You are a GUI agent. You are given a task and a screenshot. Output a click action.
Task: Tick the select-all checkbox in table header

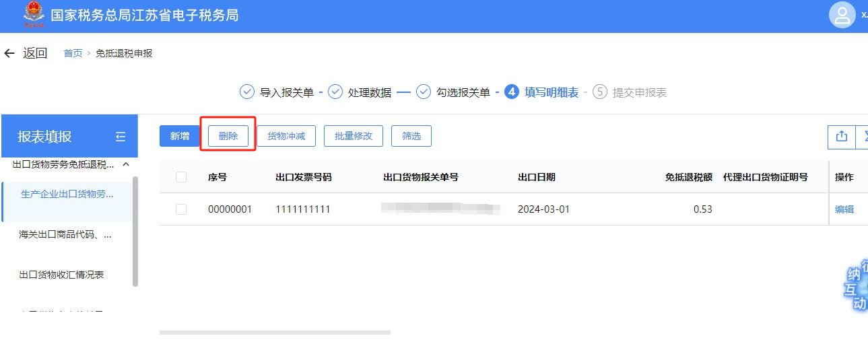[180, 177]
